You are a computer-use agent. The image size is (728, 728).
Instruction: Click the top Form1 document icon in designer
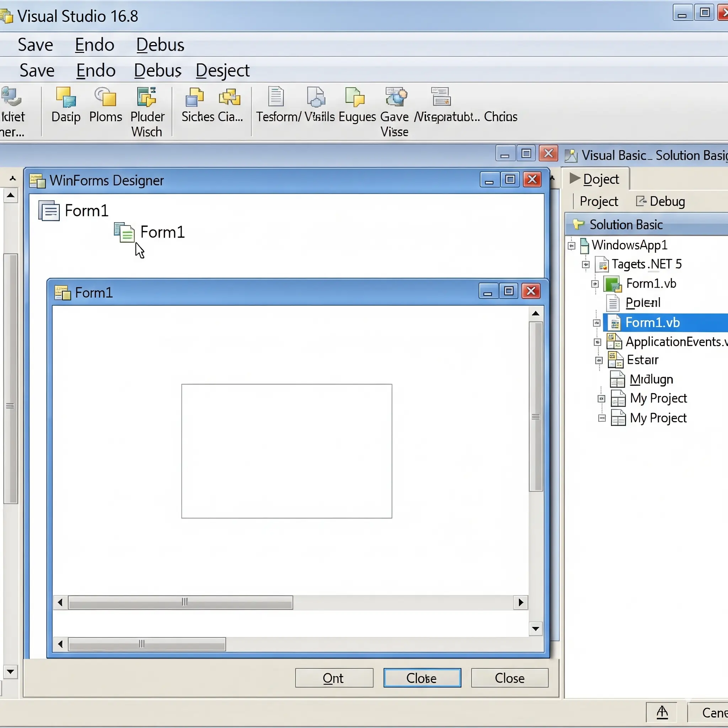coord(49,210)
